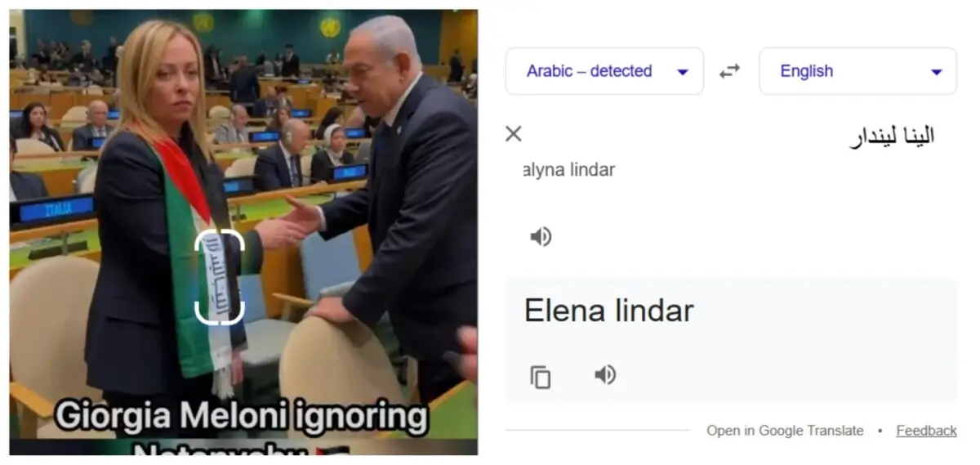Swap the source and target languages
The image size is (980, 465).
tap(729, 71)
